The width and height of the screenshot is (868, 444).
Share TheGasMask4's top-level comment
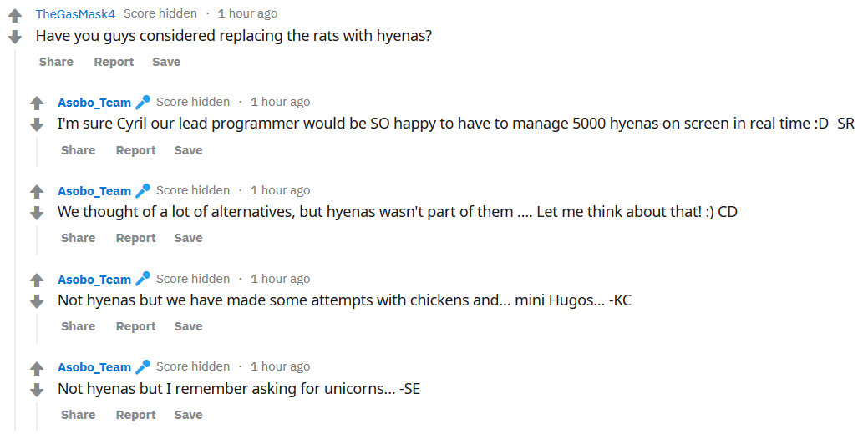tap(56, 62)
